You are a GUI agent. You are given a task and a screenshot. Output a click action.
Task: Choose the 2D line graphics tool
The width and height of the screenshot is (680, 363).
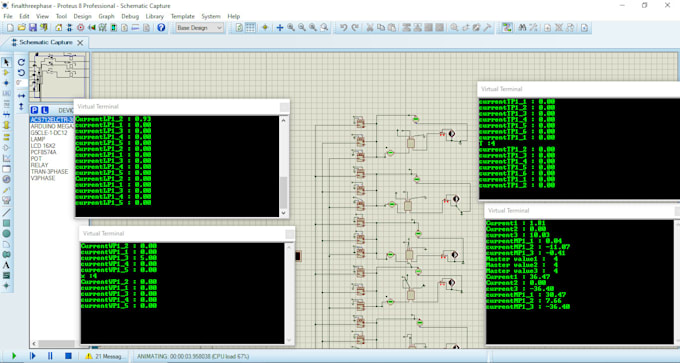7,213
